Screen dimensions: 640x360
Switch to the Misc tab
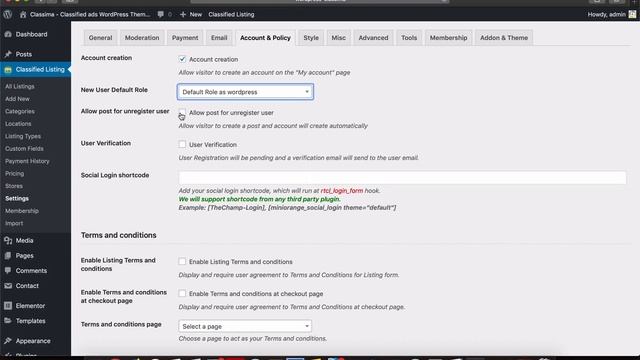338,38
